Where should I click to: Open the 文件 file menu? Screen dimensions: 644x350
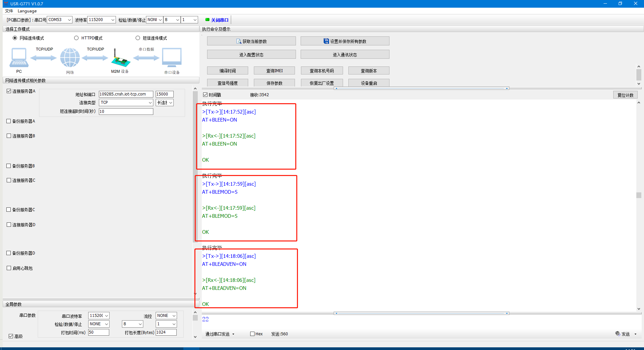pyautogui.click(x=9, y=11)
